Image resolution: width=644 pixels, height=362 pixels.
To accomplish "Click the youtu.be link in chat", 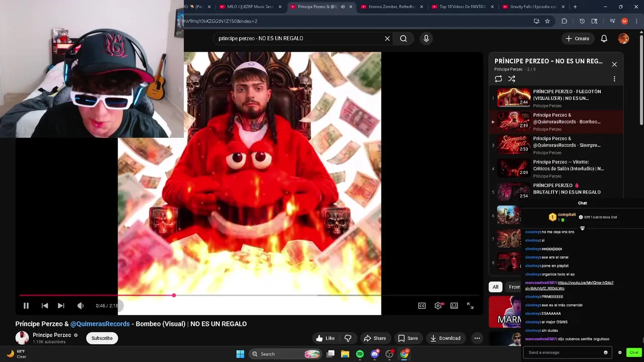I will 569,286.
